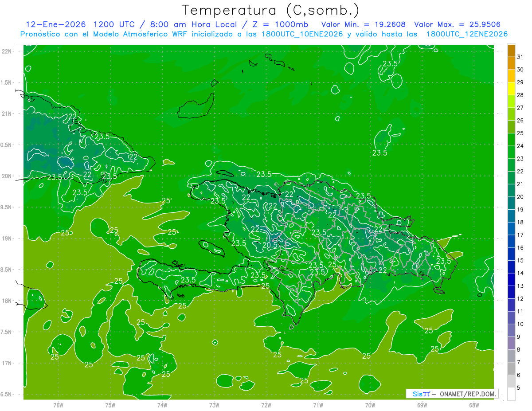Click the legend scale number "31"
532x411 pixels.
coord(520,56)
